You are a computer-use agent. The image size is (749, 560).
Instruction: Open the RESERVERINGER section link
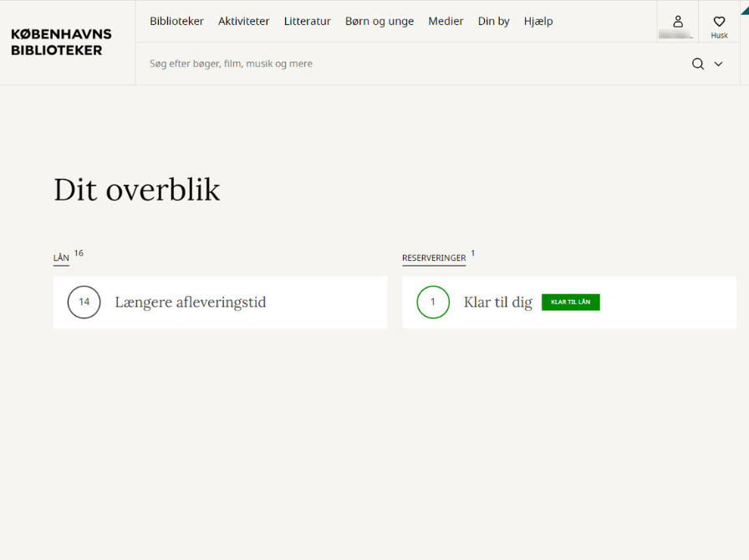pos(433,258)
